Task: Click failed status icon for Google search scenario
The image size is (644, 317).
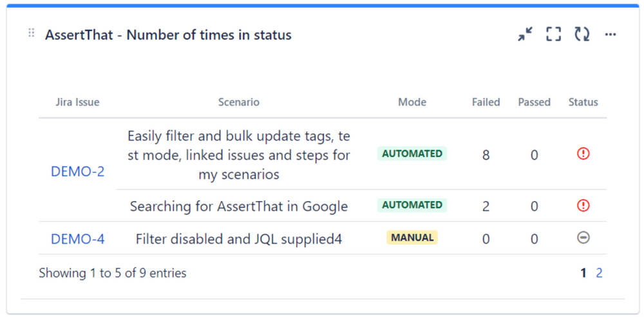Action: click(x=583, y=206)
